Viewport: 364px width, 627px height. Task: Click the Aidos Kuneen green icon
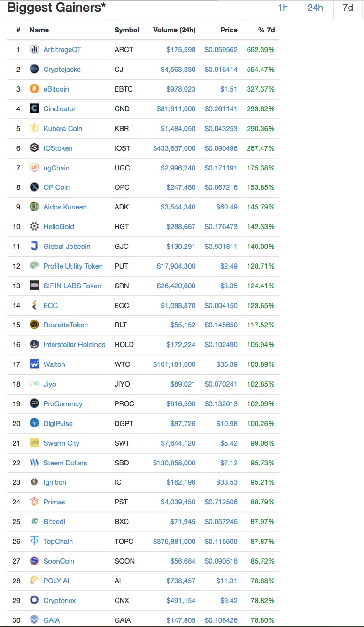pyautogui.click(x=34, y=207)
